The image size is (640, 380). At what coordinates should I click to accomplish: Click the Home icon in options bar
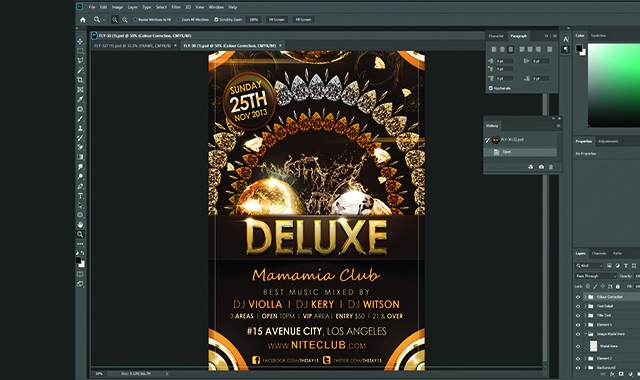click(83, 20)
